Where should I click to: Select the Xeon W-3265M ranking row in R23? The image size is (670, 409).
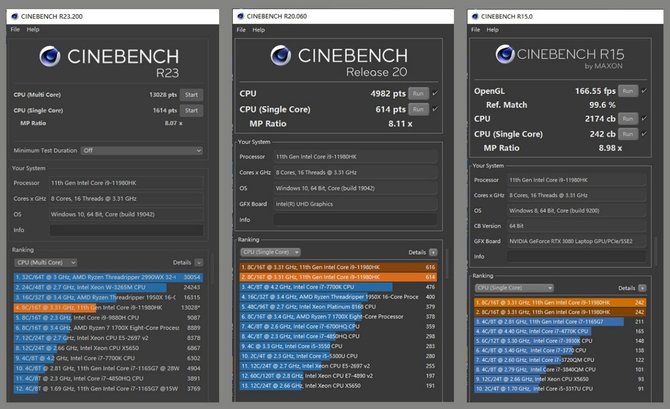coord(109,287)
